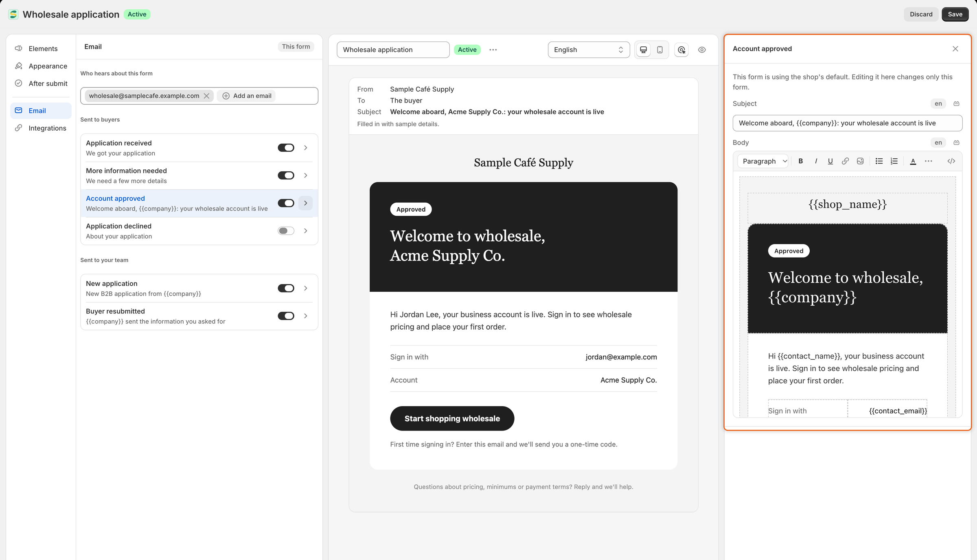This screenshot has height=560, width=977.
Task: Click the variable insert icon beside Body
Action: pyautogui.click(x=957, y=143)
